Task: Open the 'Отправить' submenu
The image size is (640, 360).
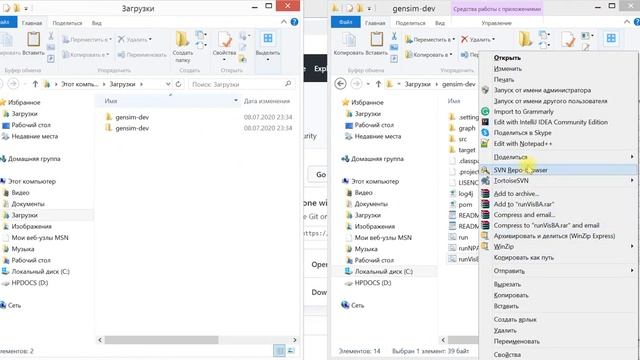Action: tap(558, 271)
